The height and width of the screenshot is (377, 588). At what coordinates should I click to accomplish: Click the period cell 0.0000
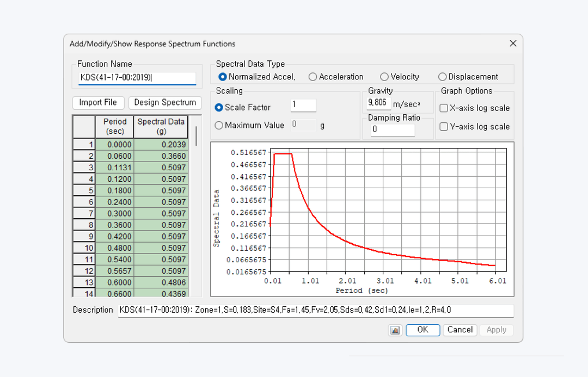coord(115,145)
